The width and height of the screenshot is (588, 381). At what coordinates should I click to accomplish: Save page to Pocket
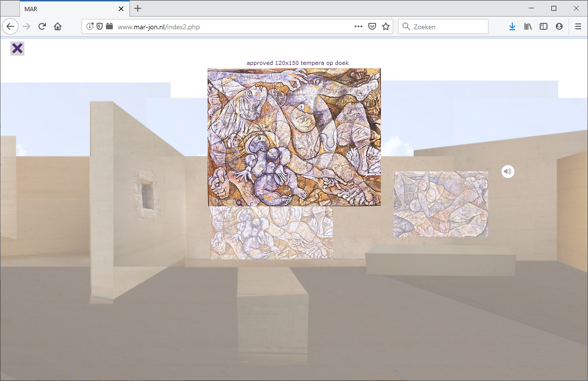372,27
